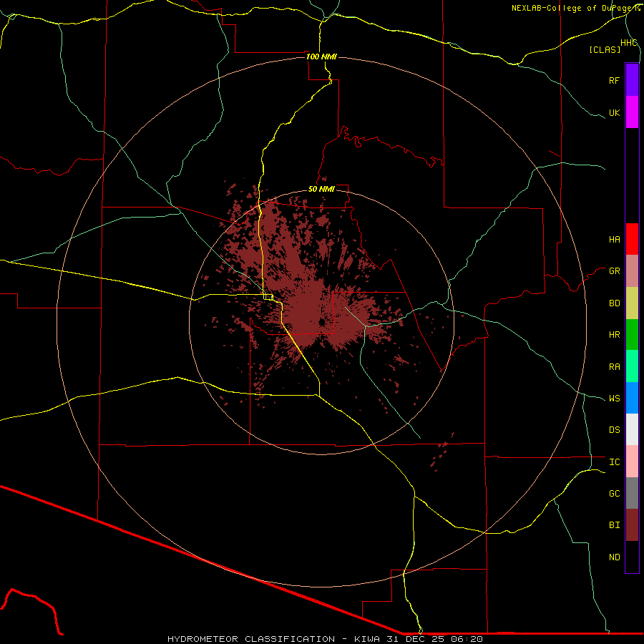Click the HA legend label

(614, 240)
